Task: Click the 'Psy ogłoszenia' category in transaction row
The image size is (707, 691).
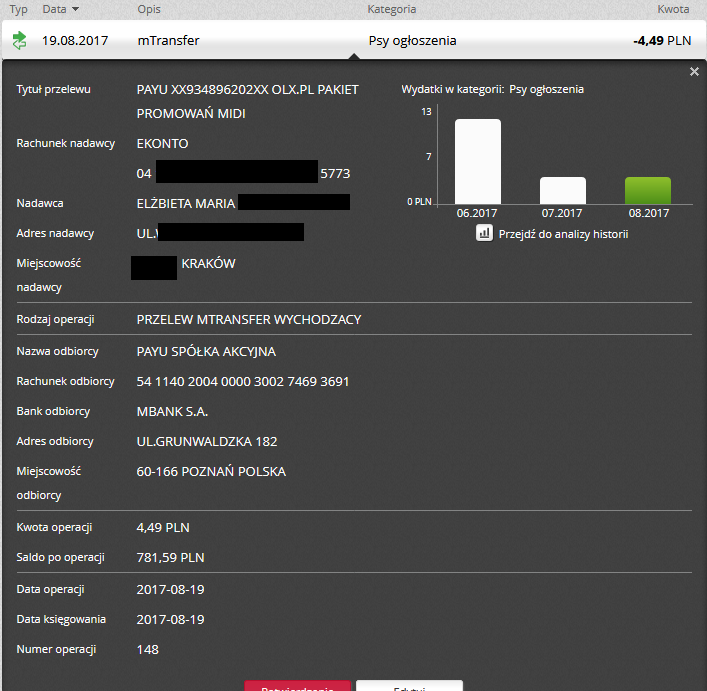Action: click(412, 41)
